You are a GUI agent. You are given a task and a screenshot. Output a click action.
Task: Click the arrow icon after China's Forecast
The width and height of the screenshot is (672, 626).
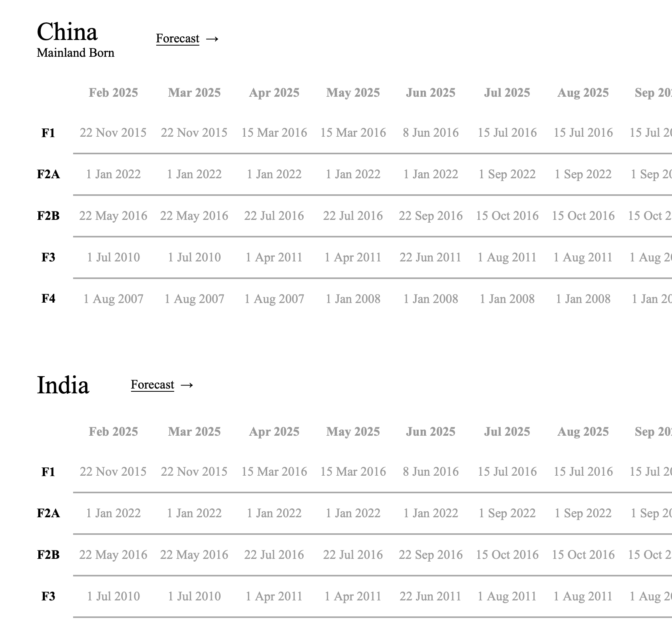pos(212,38)
